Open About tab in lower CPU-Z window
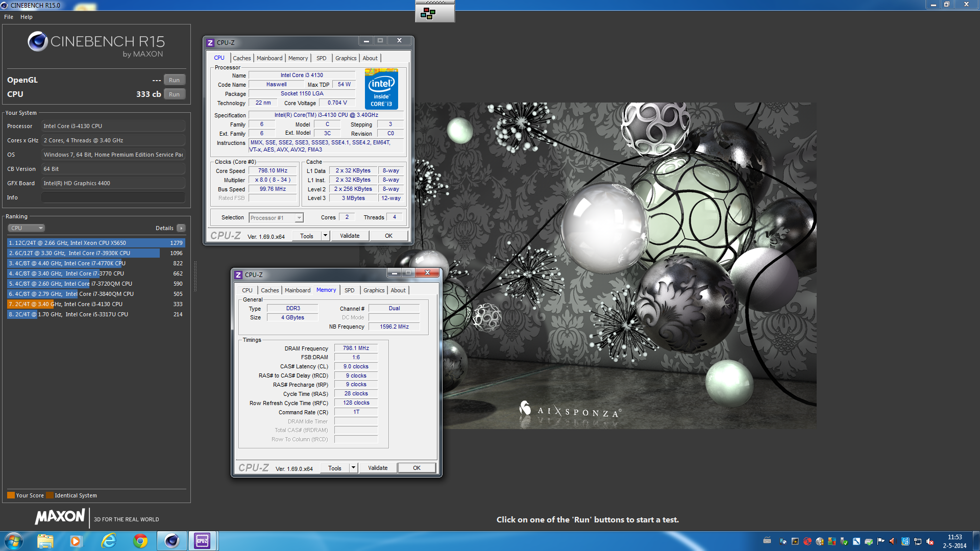980x551 pixels. tap(398, 290)
